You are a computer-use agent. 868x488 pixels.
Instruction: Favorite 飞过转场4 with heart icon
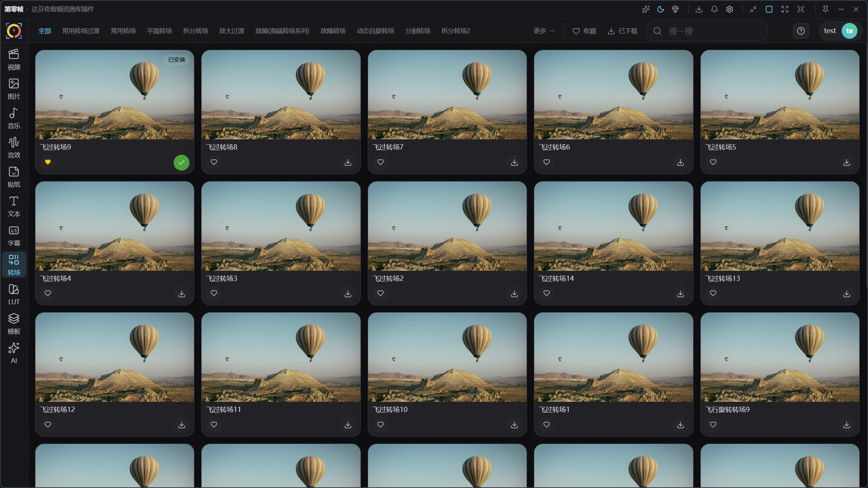[48, 293]
